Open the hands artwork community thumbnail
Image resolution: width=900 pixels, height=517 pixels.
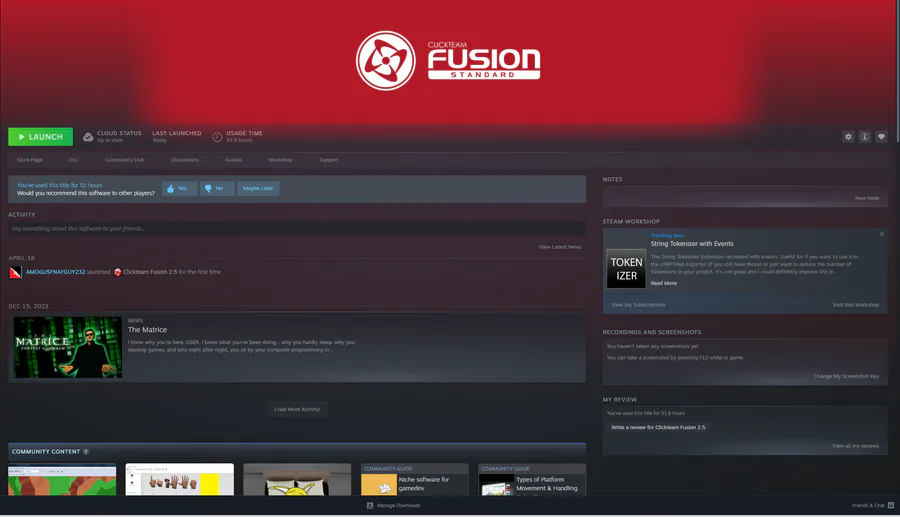tap(180, 480)
